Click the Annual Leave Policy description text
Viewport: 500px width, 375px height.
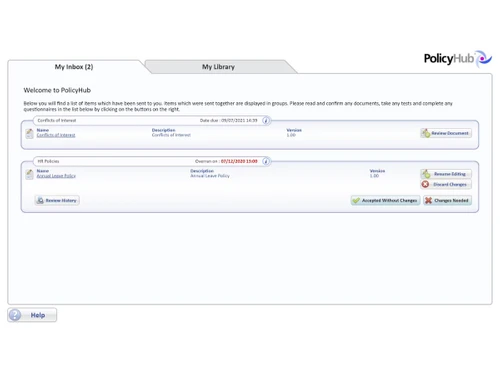pos(210,176)
